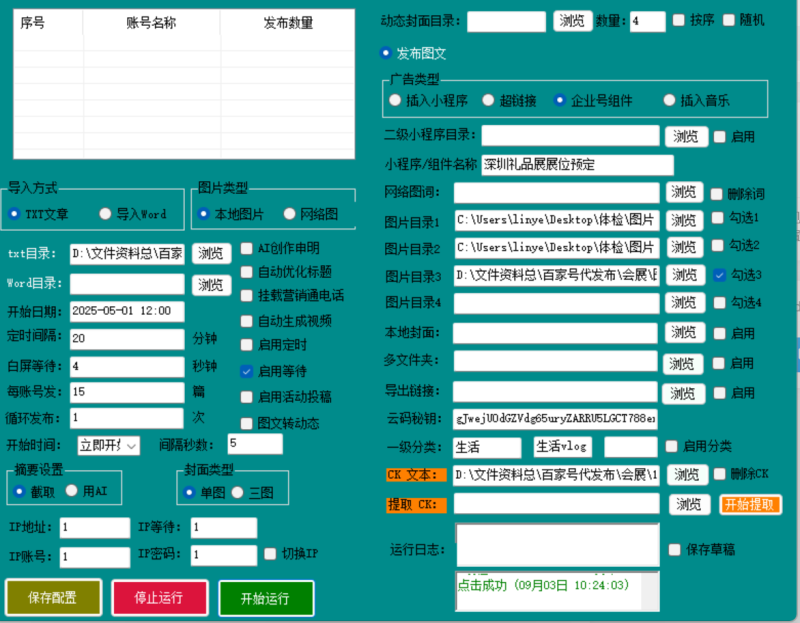
Task: Enable the AI创作申明 checkbox
Action: pos(247,248)
